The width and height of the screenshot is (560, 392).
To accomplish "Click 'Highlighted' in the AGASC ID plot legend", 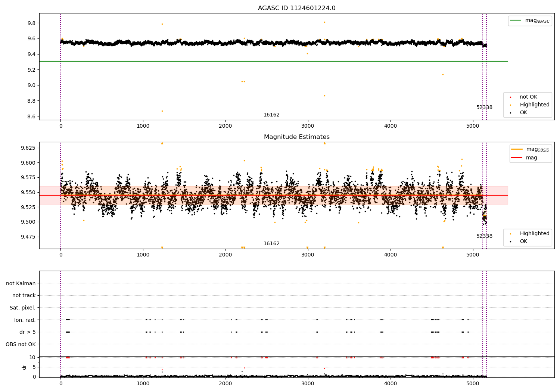I will point(535,105).
